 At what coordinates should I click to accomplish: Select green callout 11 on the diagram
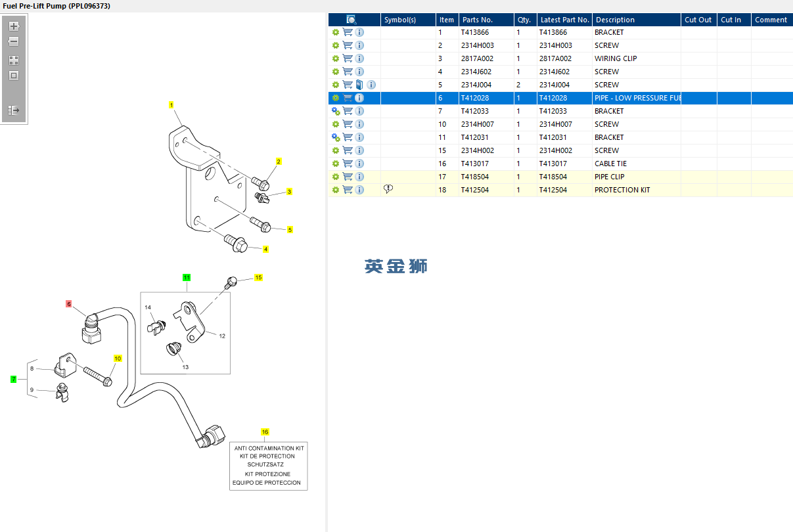(x=187, y=278)
